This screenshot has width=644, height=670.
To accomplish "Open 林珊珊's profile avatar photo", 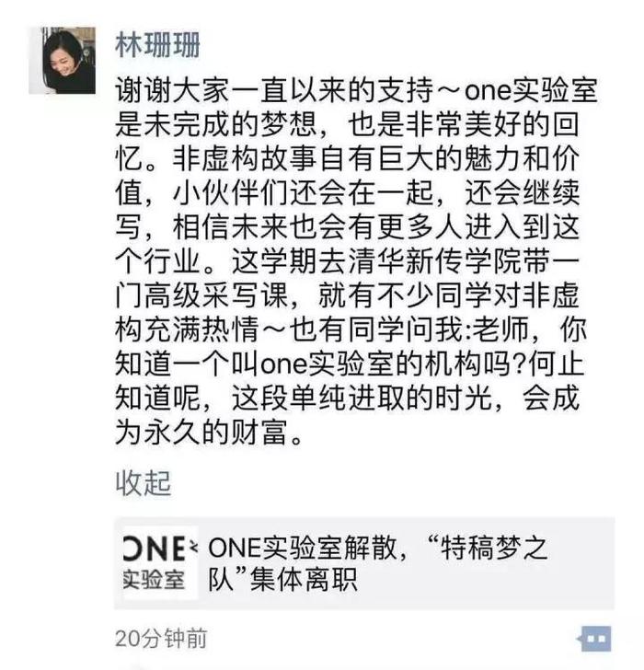I will (63, 60).
